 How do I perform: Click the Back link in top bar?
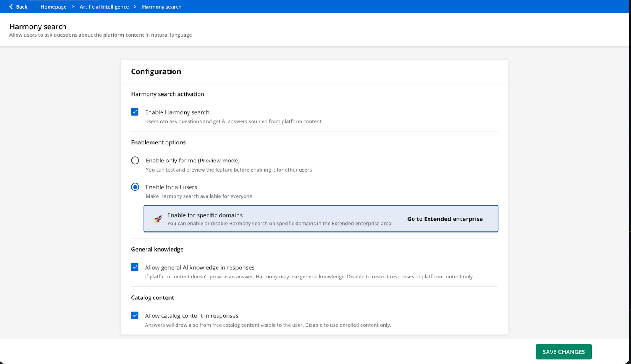(x=22, y=7)
